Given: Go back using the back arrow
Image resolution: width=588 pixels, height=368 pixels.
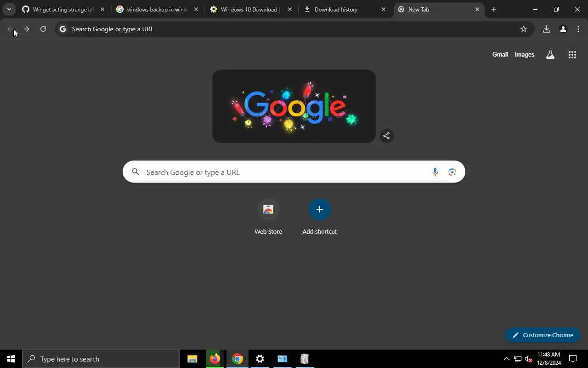Looking at the screenshot, I should 10,29.
